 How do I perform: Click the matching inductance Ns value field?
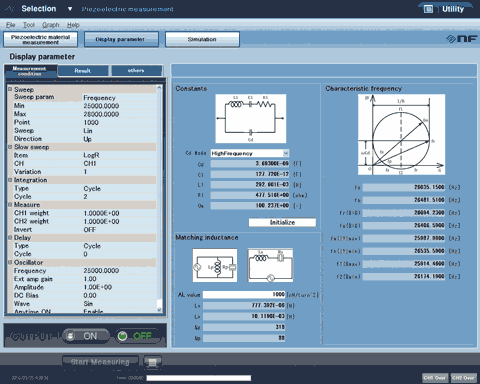click(244, 327)
